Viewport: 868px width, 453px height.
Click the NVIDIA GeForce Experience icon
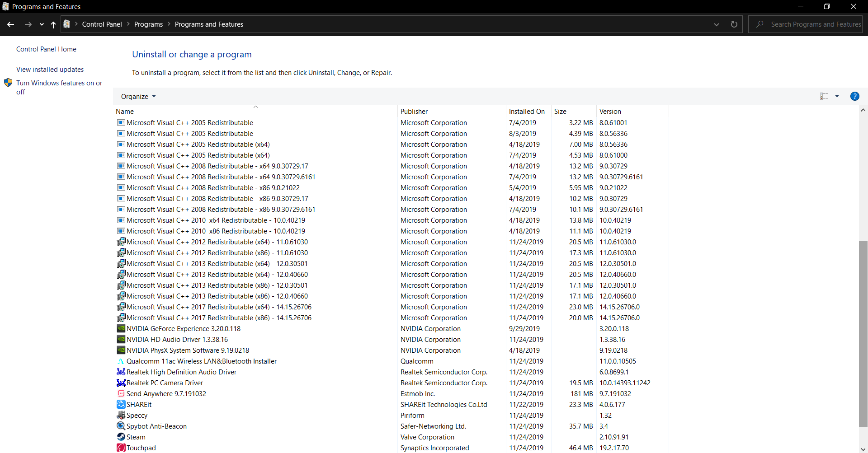click(121, 328)
